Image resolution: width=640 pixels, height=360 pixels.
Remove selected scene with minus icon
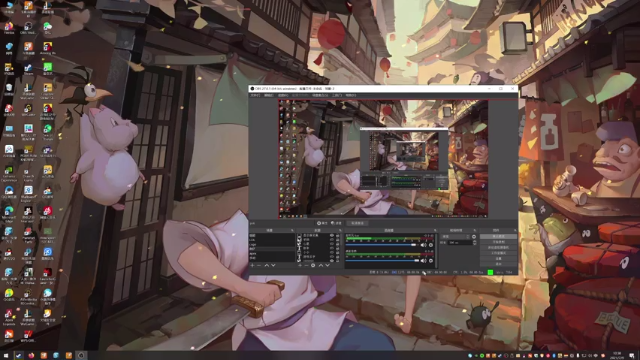[259, 265]
